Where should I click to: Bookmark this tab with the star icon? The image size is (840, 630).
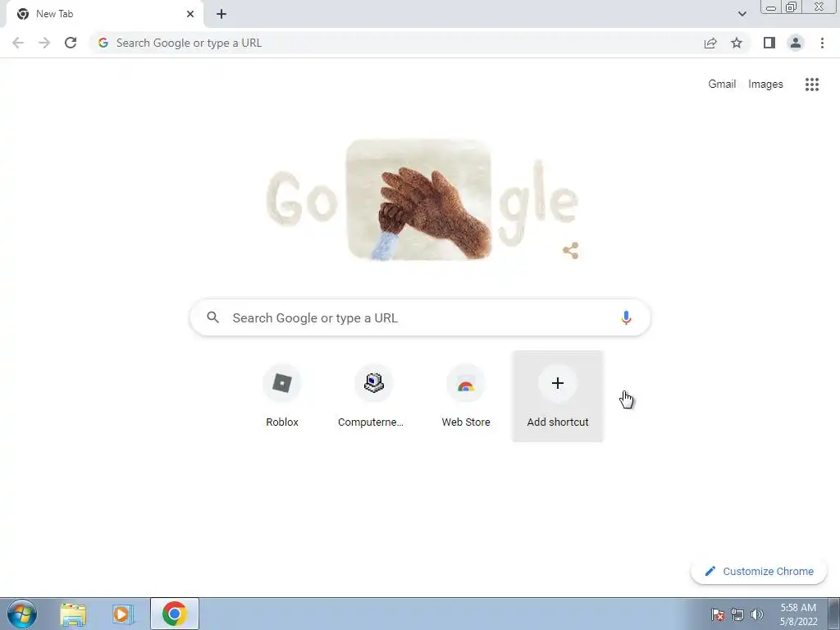pyautogui.click(x=737, y=43)
